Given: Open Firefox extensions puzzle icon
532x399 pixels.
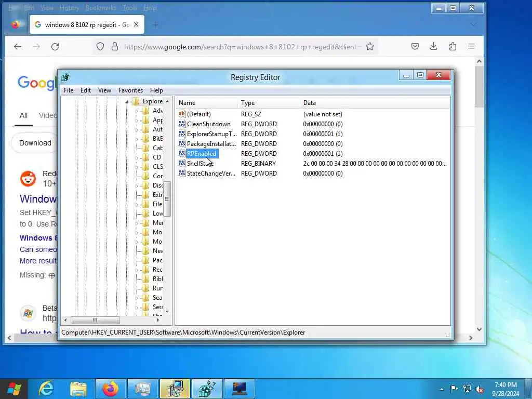Looking at the screenshot, I should 453,46.
